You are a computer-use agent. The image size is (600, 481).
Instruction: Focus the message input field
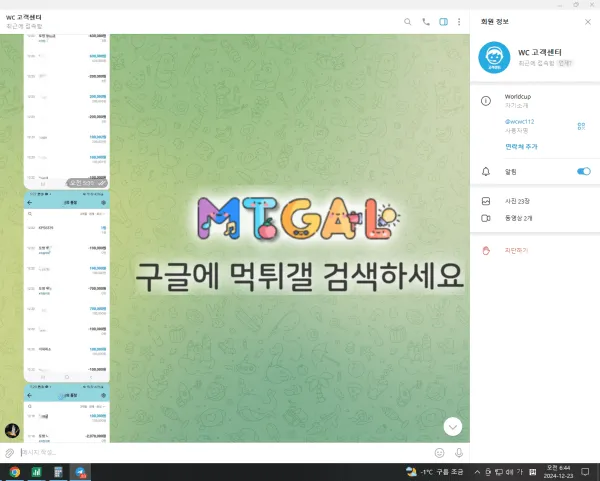(226, 453)
